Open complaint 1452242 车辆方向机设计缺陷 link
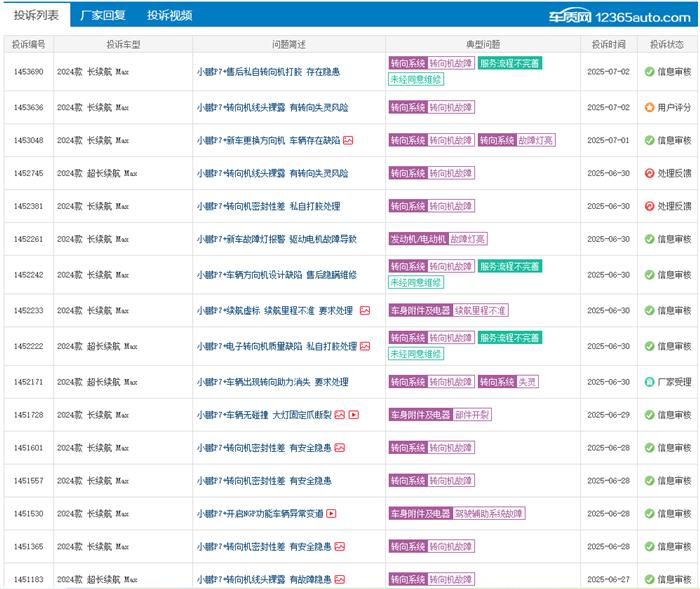Viewport: 700px width, 589px height. coord(276,275)
